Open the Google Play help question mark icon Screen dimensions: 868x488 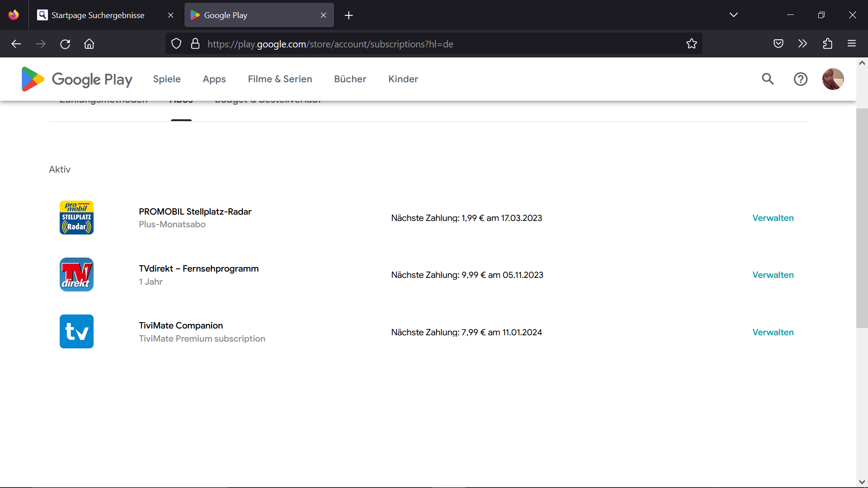click(800, 79)
